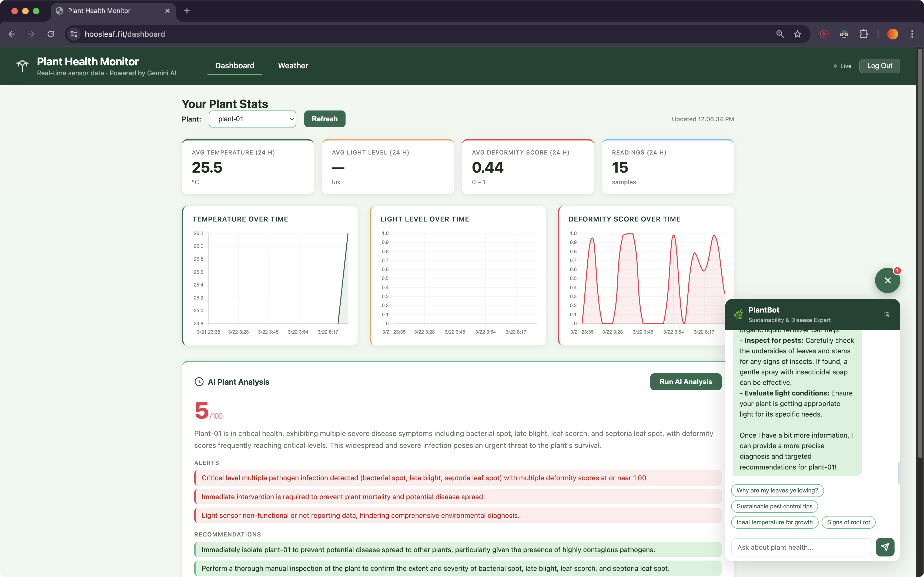Click the browser zoom magnifier icon

780,34
